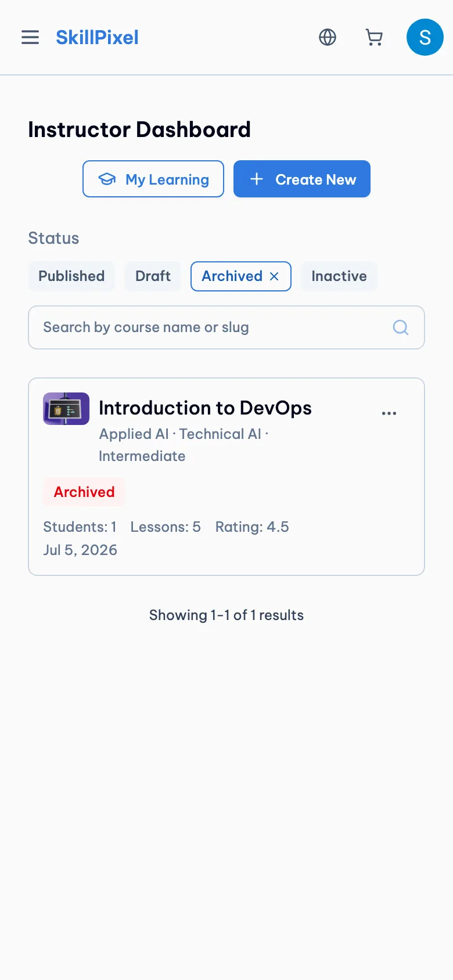Expand the three-dot course options menu
This screenshot has width=453, height=980.
389,413
